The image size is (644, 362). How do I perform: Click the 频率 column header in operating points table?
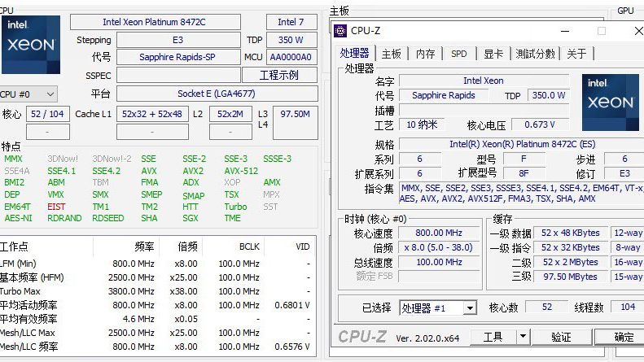coord(144,246)
